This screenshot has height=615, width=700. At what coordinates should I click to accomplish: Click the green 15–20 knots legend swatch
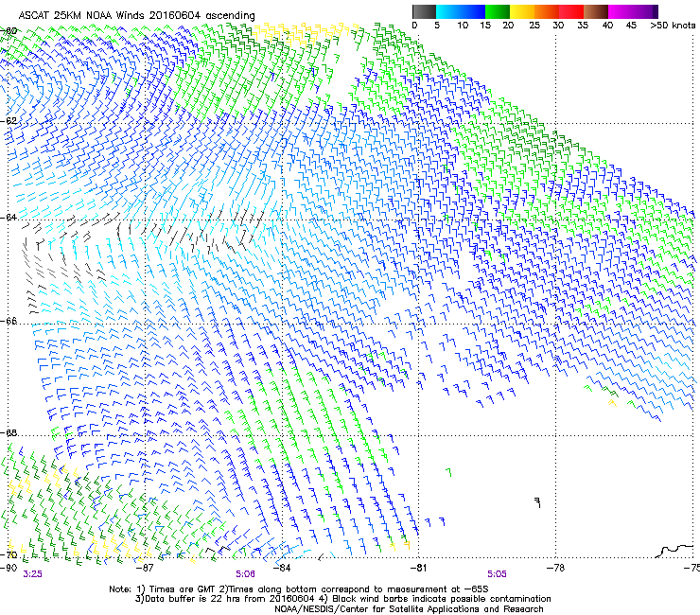pos(498,11)
